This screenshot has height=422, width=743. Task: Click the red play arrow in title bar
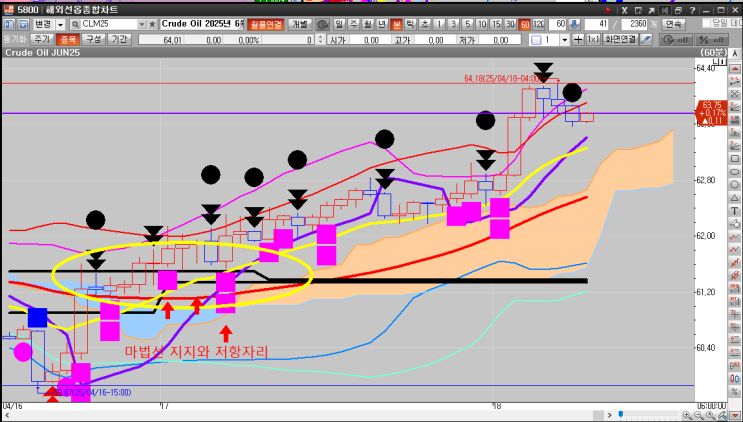[x=608, y=10]
